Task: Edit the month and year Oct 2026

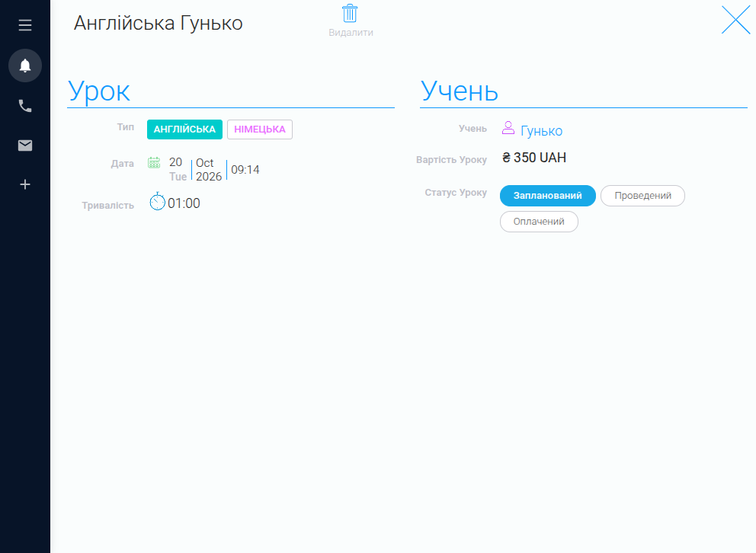Action: [x=209, y=170]
